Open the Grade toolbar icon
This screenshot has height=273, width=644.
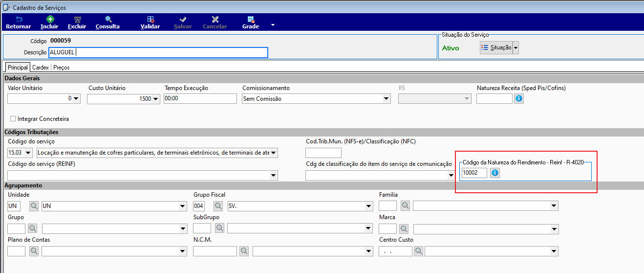pos(251,20)
